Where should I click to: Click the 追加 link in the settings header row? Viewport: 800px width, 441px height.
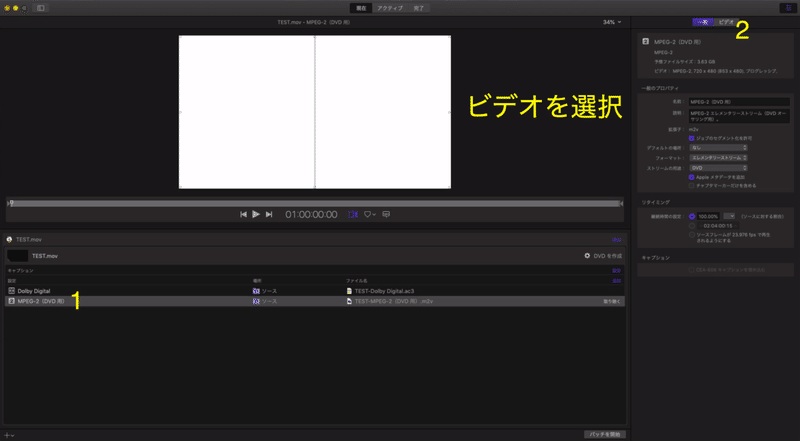pyautogui.click(x=616, y=281)
